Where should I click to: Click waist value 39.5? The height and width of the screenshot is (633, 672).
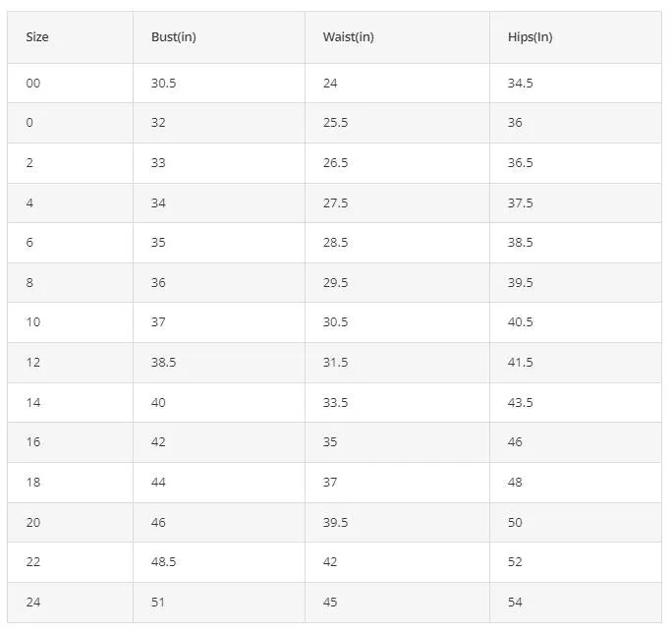[x=335, y=522]
